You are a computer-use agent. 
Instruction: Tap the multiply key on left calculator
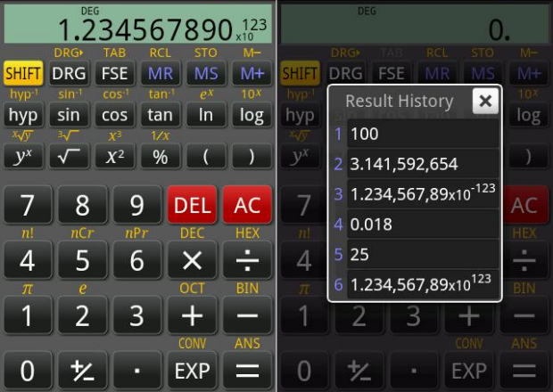tap(192, 261)
